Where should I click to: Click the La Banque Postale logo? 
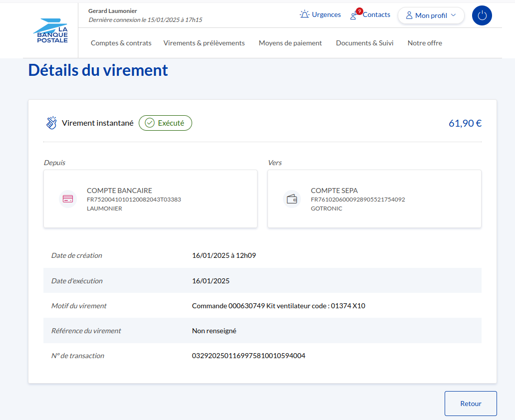pos(50,31)
